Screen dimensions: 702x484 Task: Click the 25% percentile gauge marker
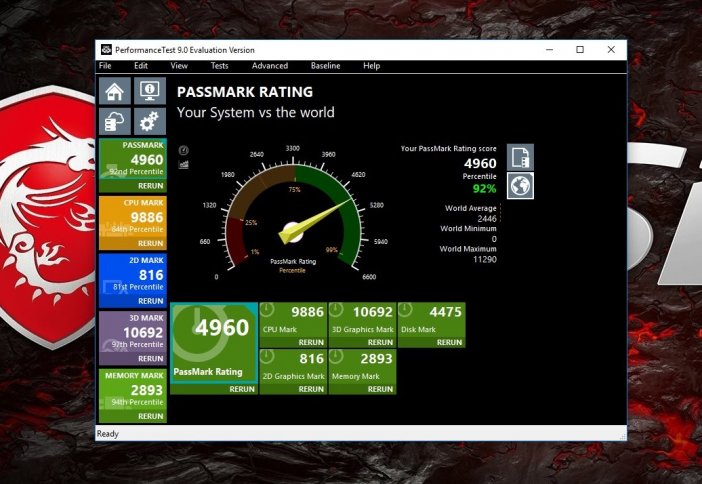point(251,223)
